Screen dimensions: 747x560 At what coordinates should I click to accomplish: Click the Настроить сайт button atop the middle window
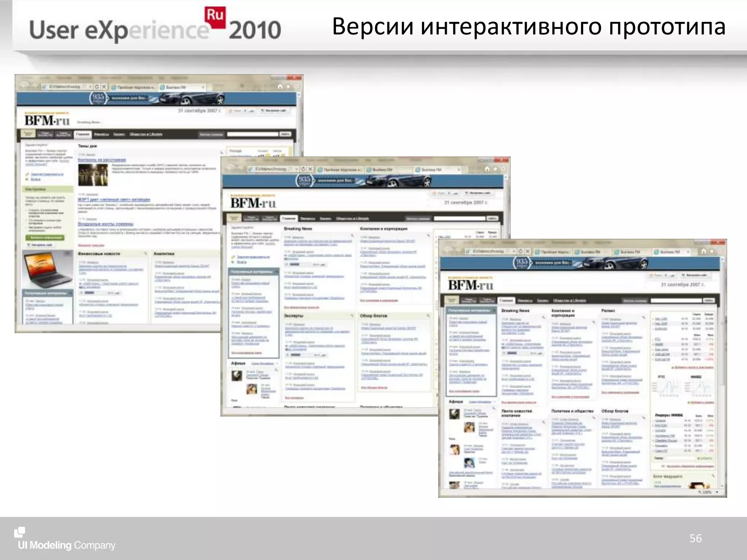click(x=479, y=193)
